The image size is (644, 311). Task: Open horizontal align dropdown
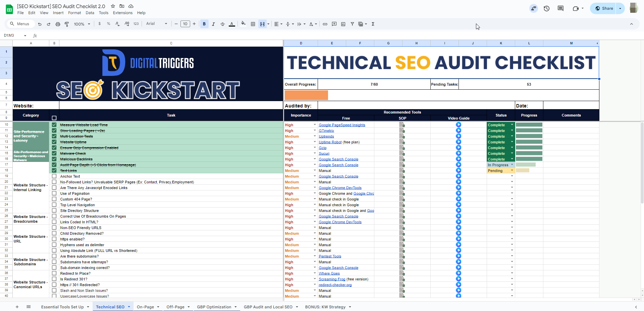(x=278, y=24)
